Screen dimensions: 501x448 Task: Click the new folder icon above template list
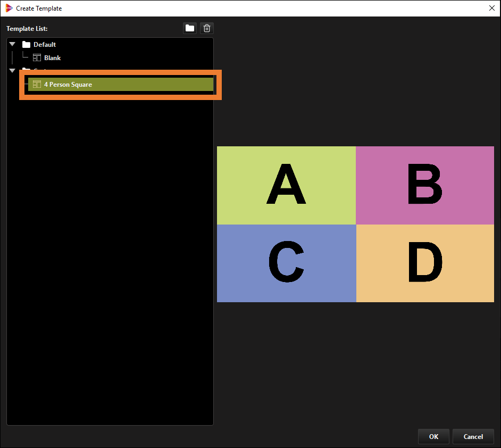coord(190,28)
